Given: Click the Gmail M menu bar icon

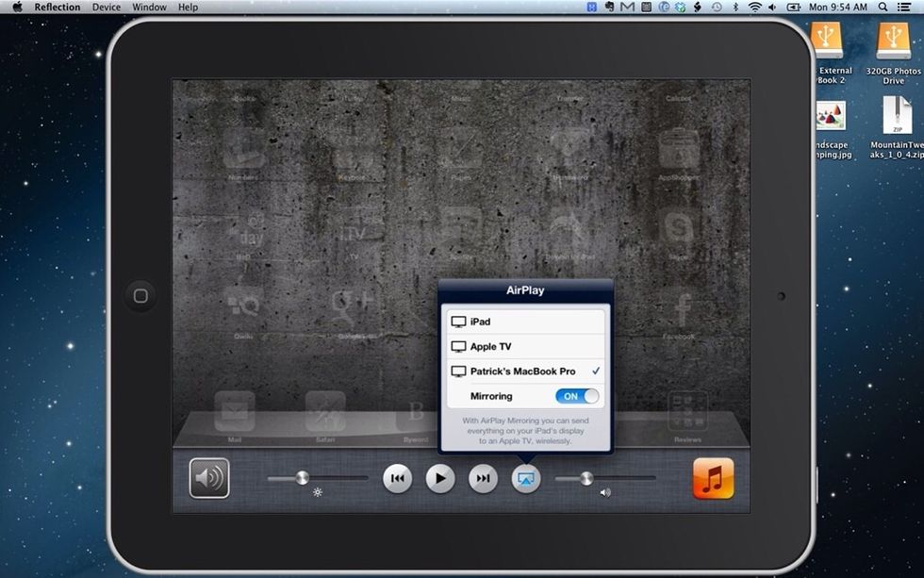Looking at the screenshot, I should [627, 7].
